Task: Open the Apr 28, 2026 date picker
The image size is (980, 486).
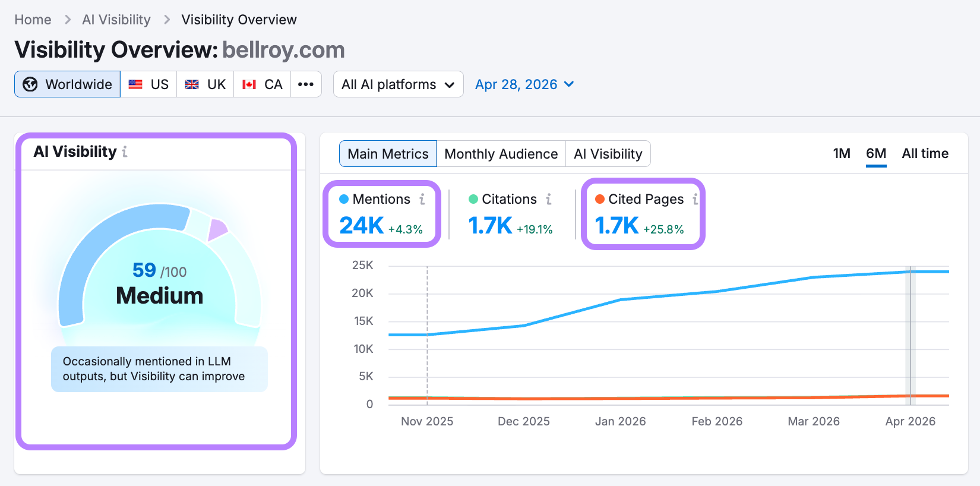Action: (x=524, y=84)
